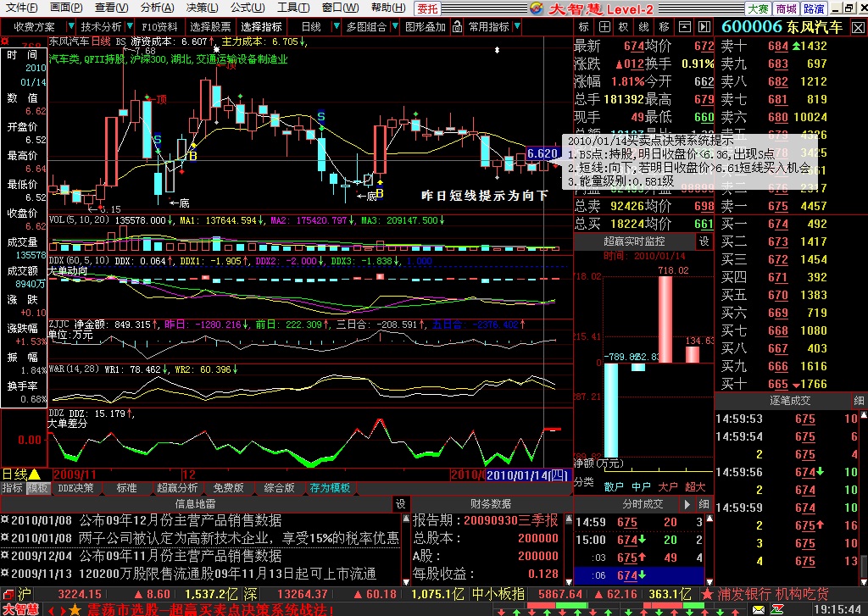Click the 权 adjustment icon

tap(624, 26)
